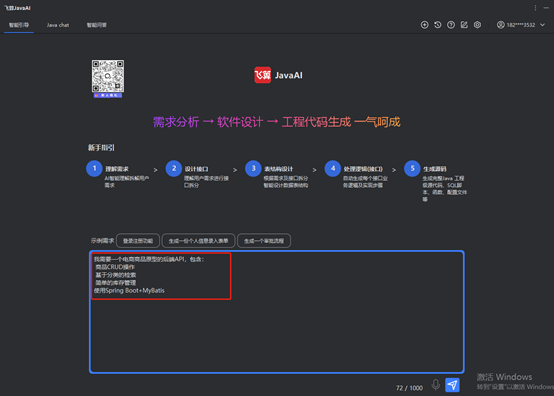The width and height of the screenshot is (554, 396).
Task: Focus the requirement text input area
Action: [277, 312]
